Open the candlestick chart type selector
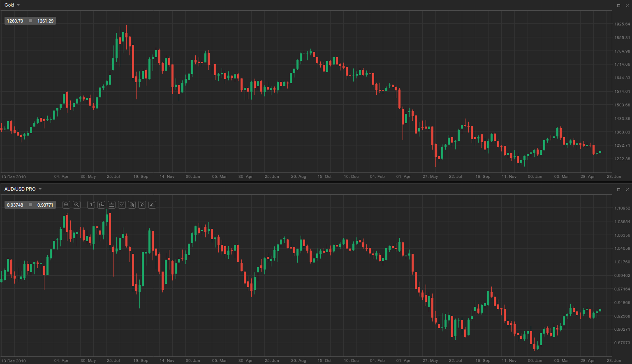This screenshot has height=364, width=632. (x=102, y=205)
